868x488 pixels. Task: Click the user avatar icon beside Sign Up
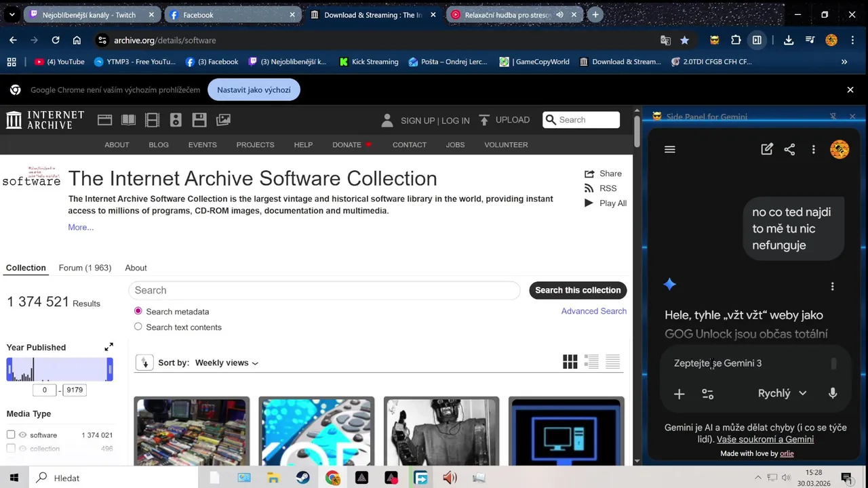(x=387, y=120)
